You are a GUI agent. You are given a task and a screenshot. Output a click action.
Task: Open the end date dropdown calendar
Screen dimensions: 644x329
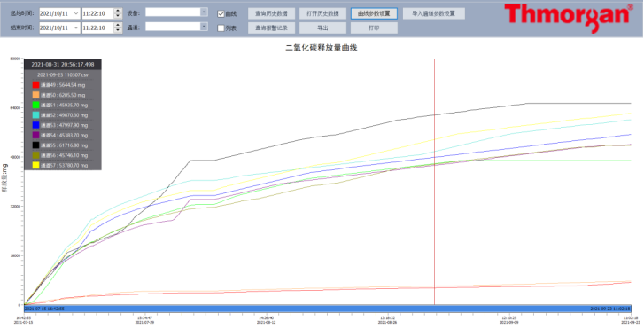(76, 27)
